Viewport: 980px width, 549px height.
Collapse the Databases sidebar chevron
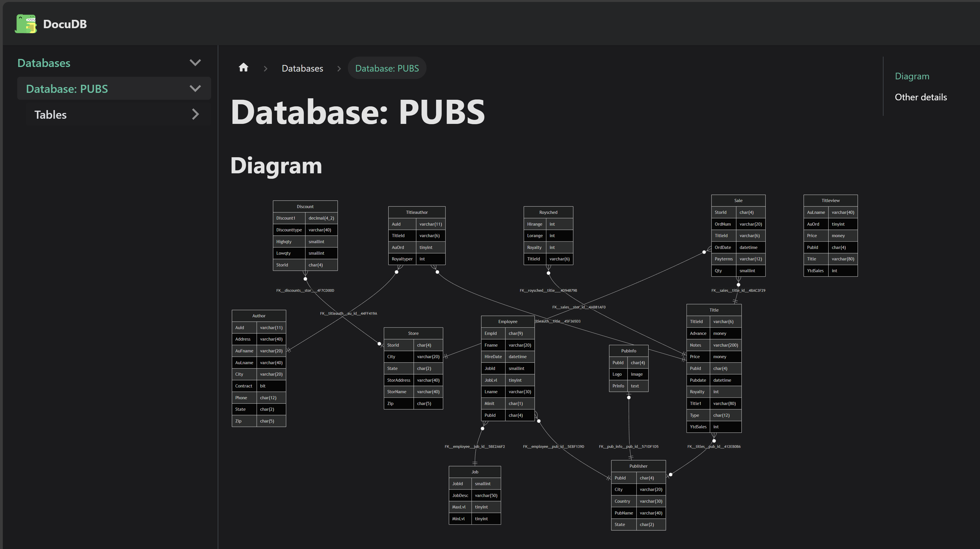point(195,63)
